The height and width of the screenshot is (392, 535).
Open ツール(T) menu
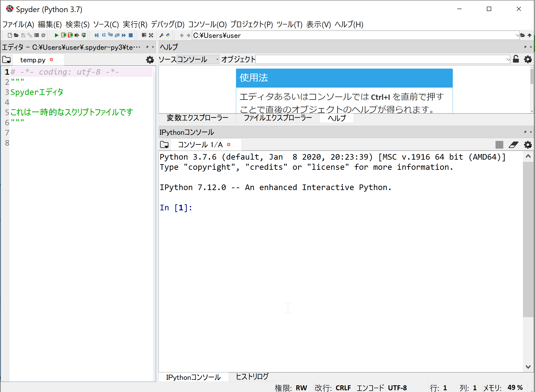[x=290, y=24]
